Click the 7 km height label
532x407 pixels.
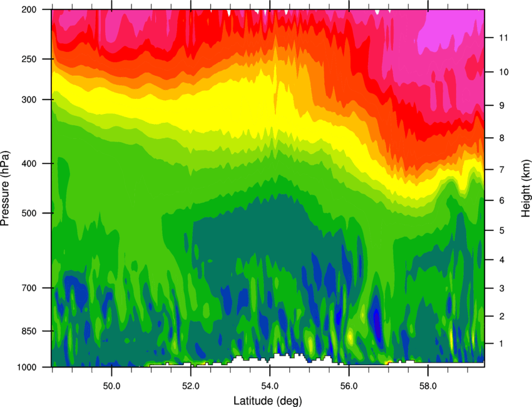[502, 170]
